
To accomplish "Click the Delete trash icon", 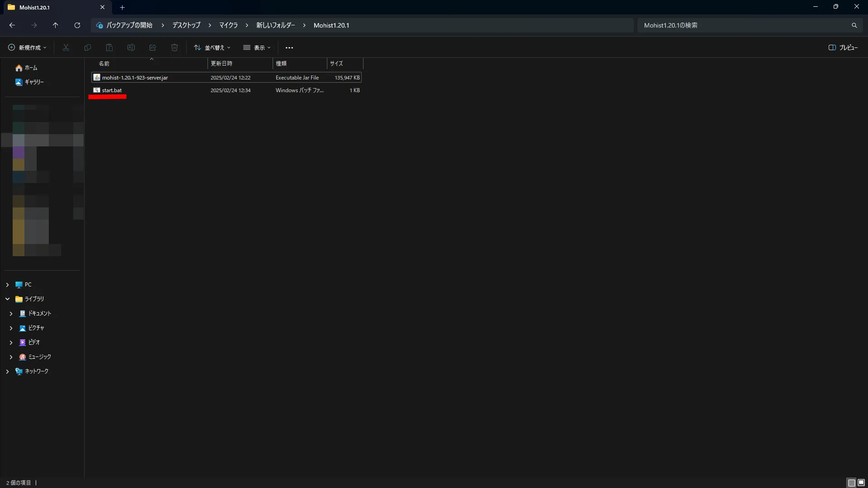I will pyautogui.click(x=175, y=47).
